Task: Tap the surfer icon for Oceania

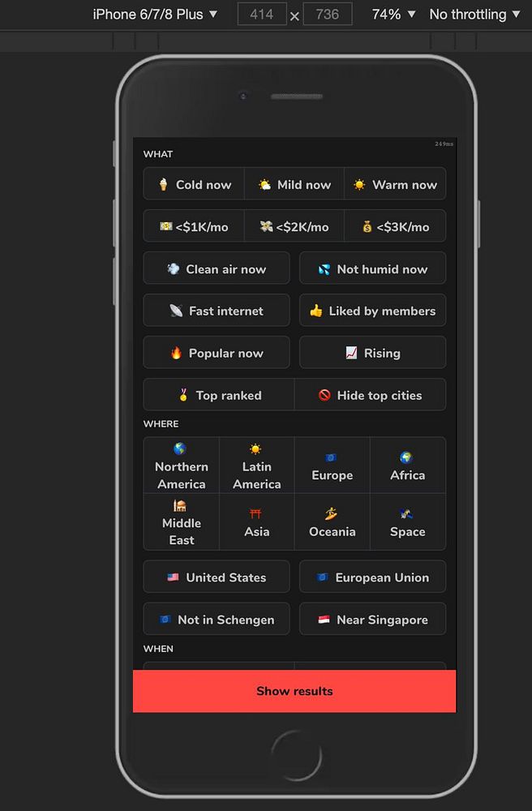Action: [x=331, y=513]
